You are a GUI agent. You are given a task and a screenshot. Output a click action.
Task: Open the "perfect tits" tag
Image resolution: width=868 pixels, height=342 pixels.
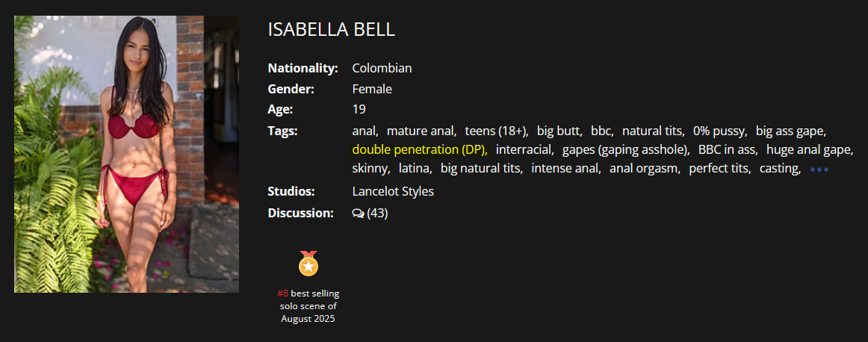point(718,169)
